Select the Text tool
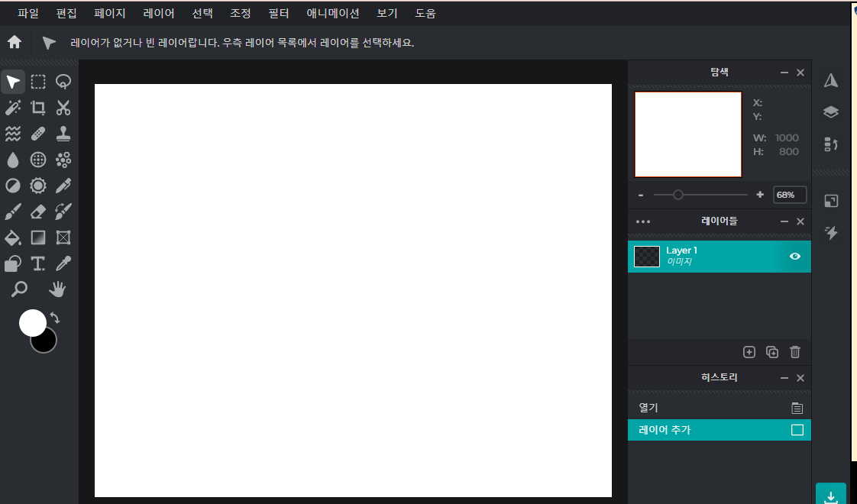 click(38, 264)
